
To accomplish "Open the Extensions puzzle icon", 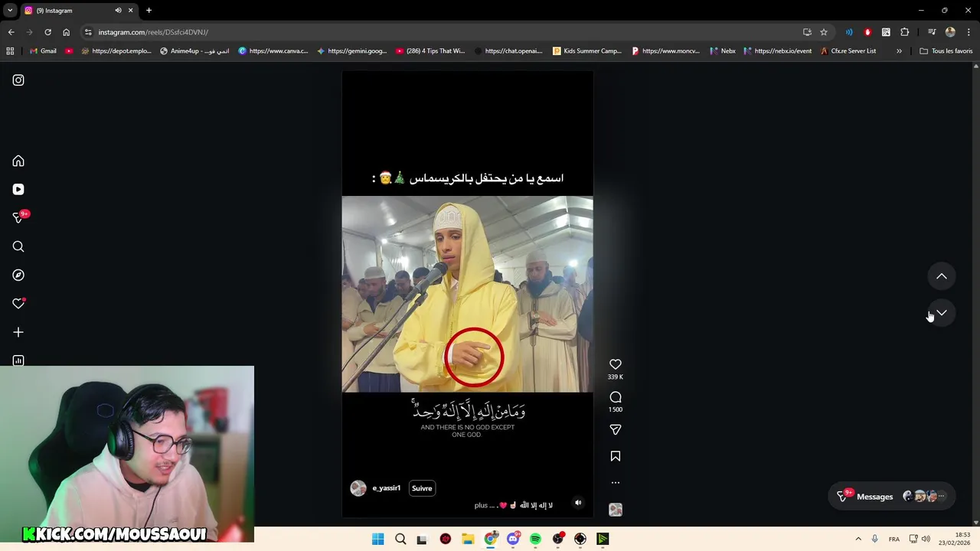I will pos(905,32).
